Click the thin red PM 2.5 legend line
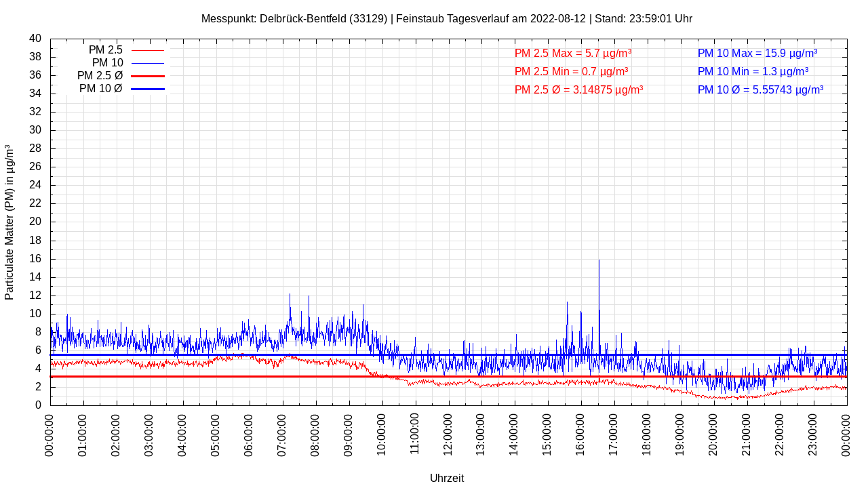The width and height of the screenshot is (868, 488). 148,51
